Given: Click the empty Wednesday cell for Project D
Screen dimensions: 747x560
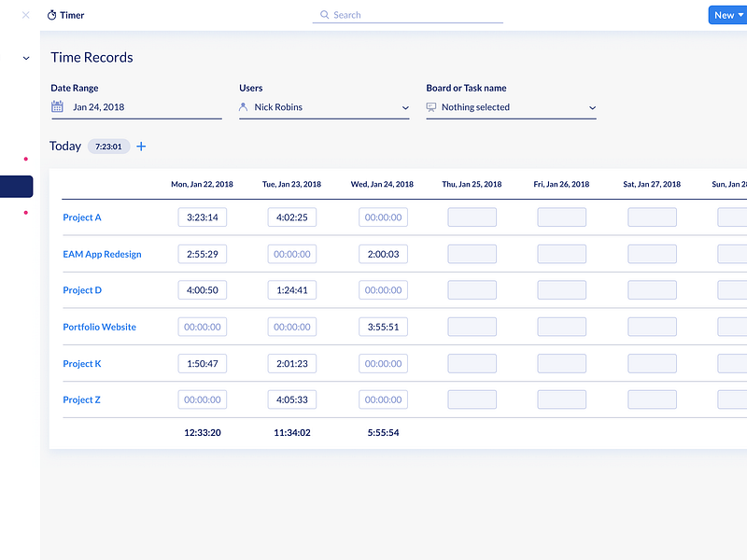Looking at the screenshot, I should [x=383, y=290].
